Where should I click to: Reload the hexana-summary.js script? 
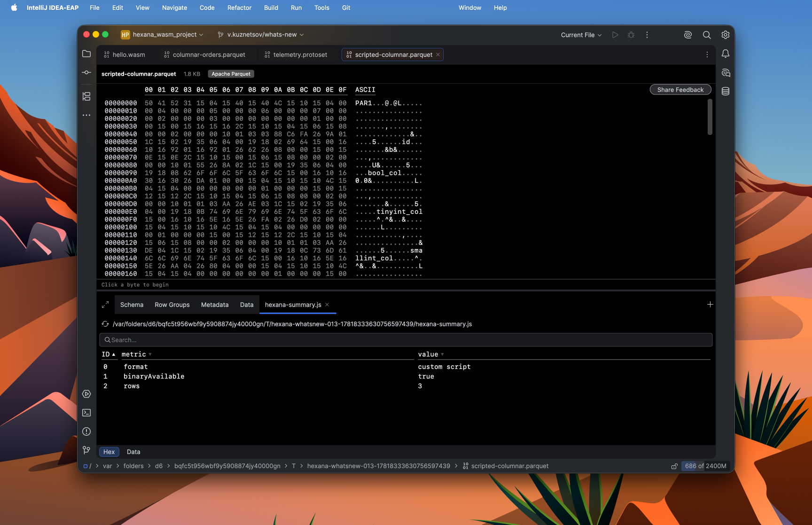click(x=105, y=324)
